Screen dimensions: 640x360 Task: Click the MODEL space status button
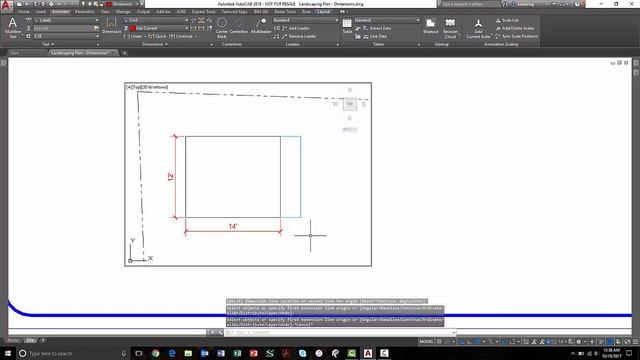click(x=427, y=341)
